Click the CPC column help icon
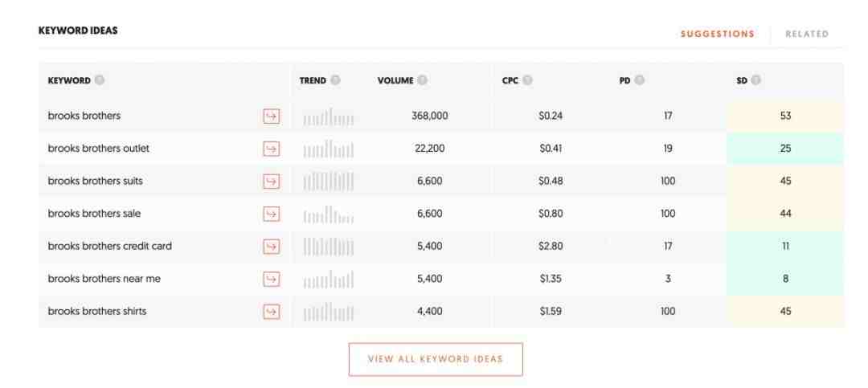Screen dimensions: 868x388 (x=527, y=80)
